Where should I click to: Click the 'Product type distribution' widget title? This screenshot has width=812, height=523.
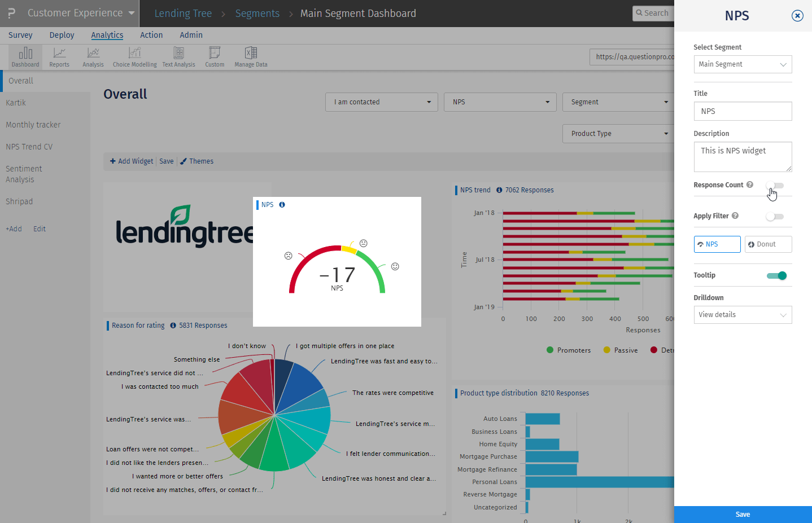tap(499, 393)
